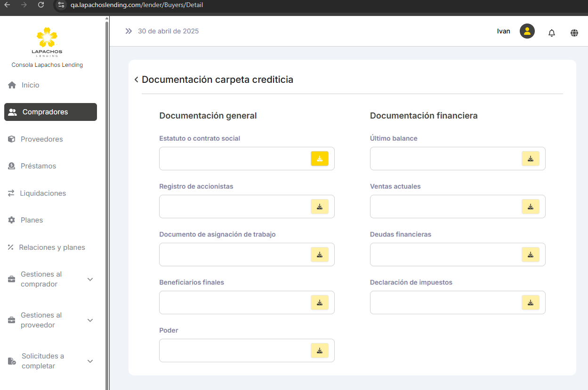
Task: Expand Gestiones al comprador submenu
Action: [x=90, y=279]
